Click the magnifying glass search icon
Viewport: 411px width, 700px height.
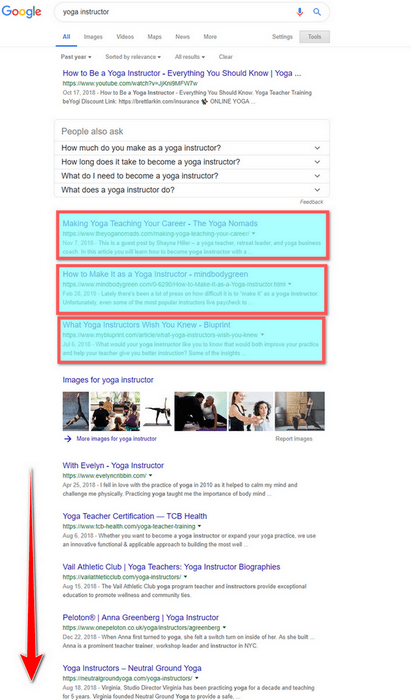pos(317,12)
